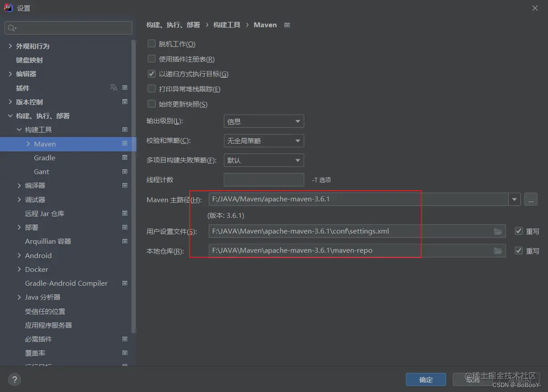Click the project-level icon on the Maven row

(x=125, y=144)
